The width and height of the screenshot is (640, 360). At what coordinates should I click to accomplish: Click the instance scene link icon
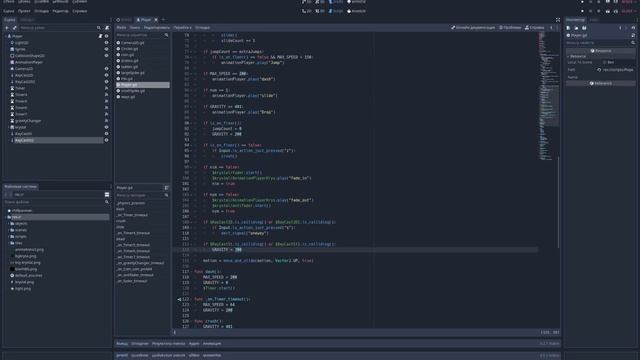point(15,28)
